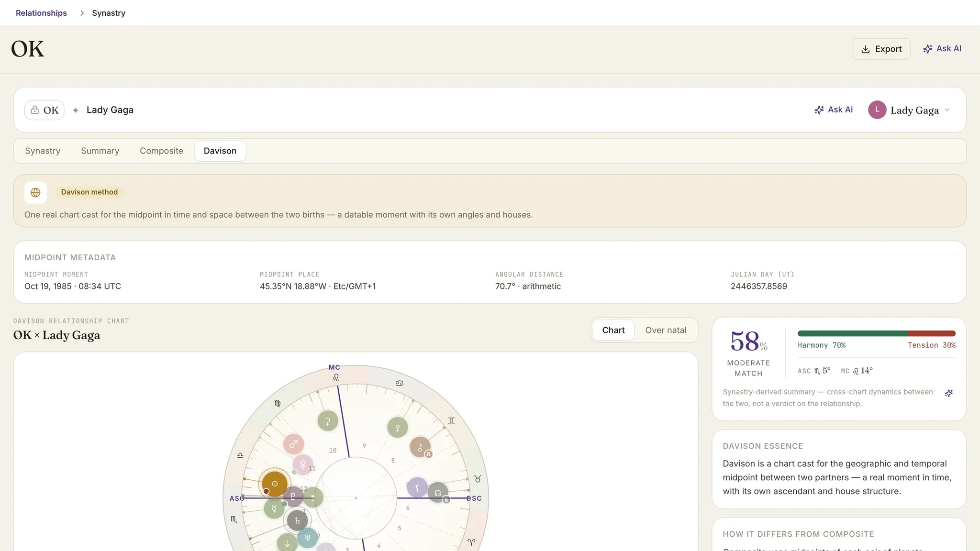Switch chart view to Over natal

click(x=666, y=330)
